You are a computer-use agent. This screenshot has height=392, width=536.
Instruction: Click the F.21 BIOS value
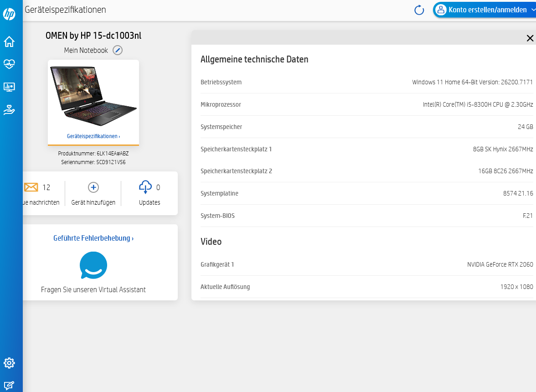click(x=528, y=216)
